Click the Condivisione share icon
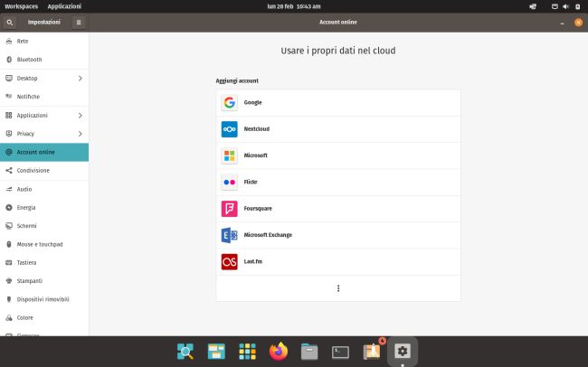 coord(9,171)
